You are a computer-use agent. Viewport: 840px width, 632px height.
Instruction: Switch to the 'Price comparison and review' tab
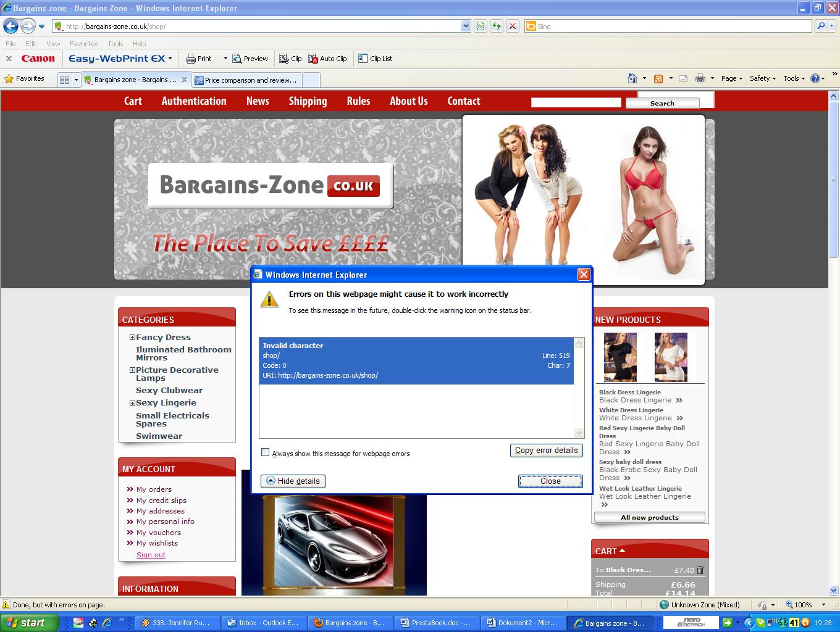(x=246, y=80)
